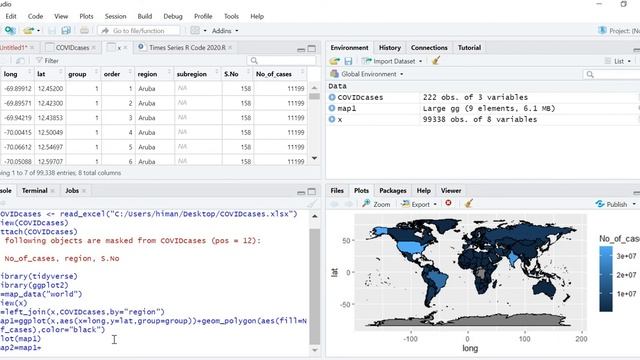The height and width of the screenshot is (360, 640).
Task: Maximize the source pane
Action: pyautogui.click(x=312, y=49)
